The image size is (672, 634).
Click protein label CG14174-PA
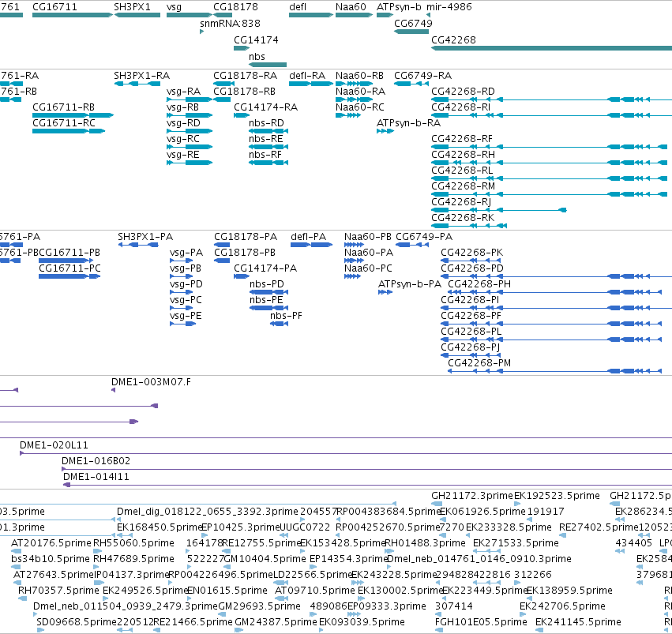265,268
